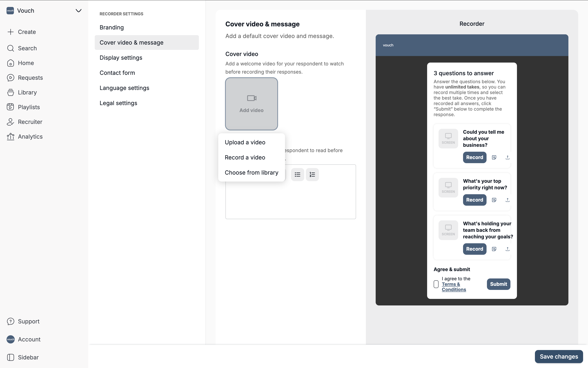This screenshot has width=588, height=368.
Task: Click note icon on 'top priority' question
Action: click(x=494, y=200)
